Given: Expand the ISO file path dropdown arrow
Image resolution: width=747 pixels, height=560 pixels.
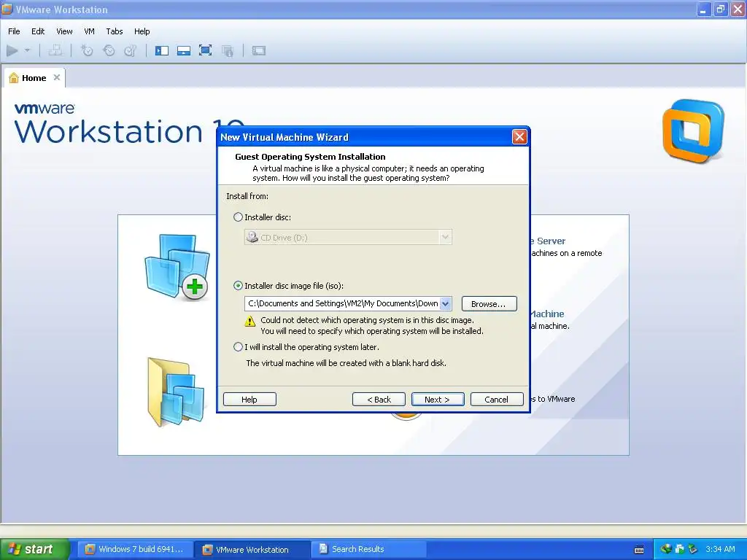Looking at the screenshot, I should click(x=445, y=303).
